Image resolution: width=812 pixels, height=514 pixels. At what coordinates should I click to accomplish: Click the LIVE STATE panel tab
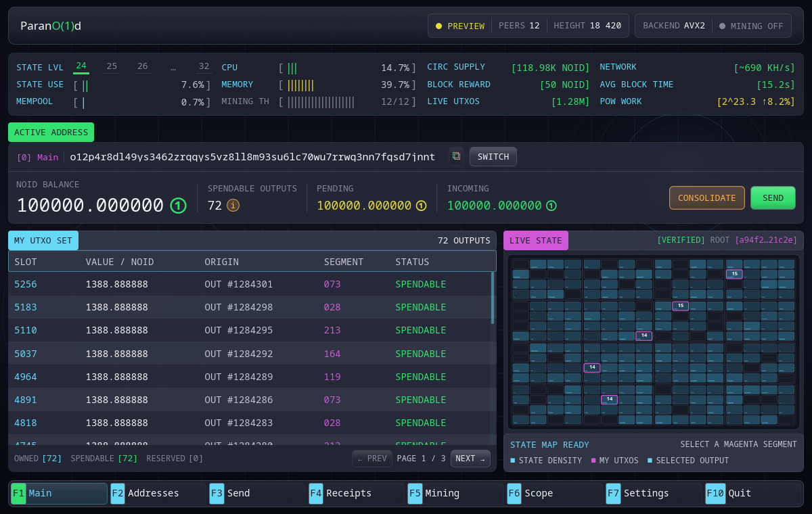[x=536, y=240]
